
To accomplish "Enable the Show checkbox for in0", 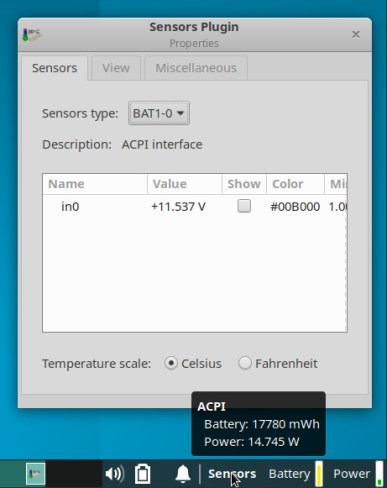I will (244, 206).
